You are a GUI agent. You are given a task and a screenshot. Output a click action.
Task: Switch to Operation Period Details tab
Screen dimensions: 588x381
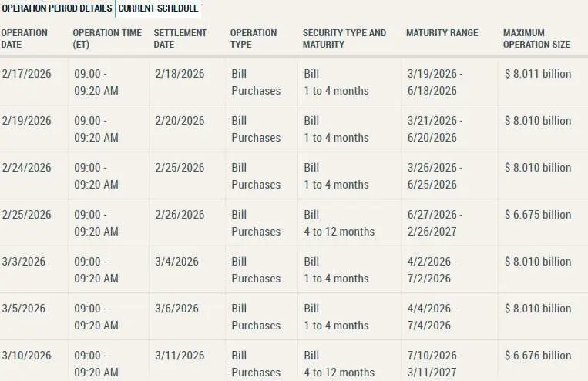(x=57, y=8)
